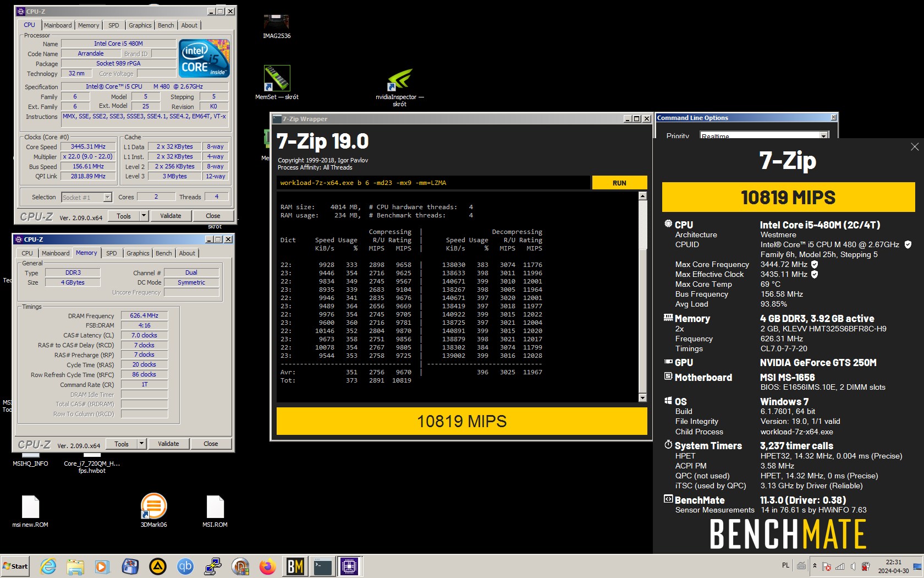Click Validate in the top CPU-Z window

click(x=170, y=216)
